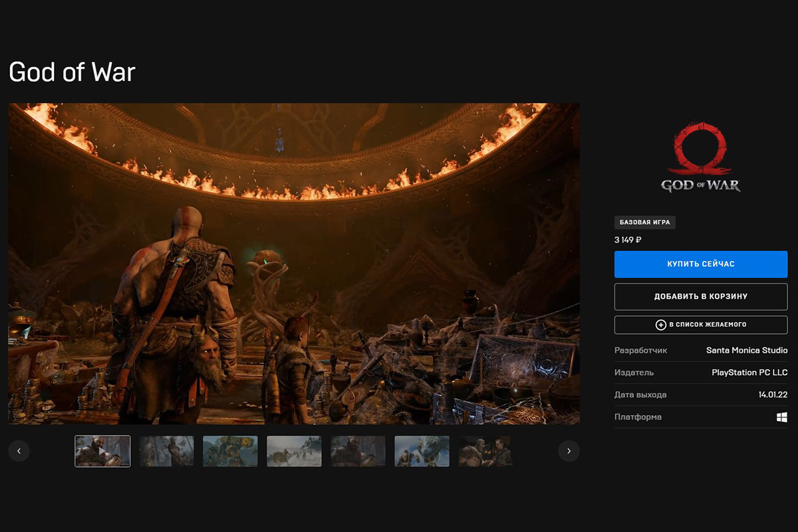Screen dimensions: 798x532
Task: Select the second media thumbnail
Action: point(166,451)
